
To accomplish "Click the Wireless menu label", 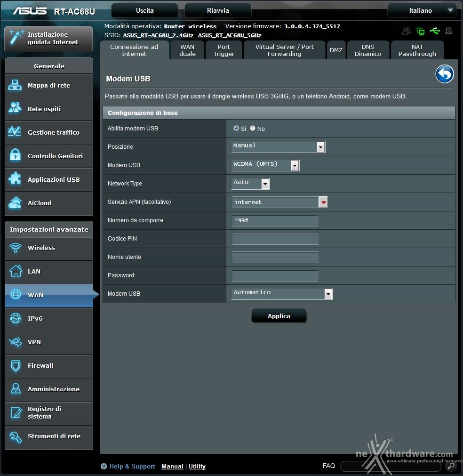I will coord(41,248).
